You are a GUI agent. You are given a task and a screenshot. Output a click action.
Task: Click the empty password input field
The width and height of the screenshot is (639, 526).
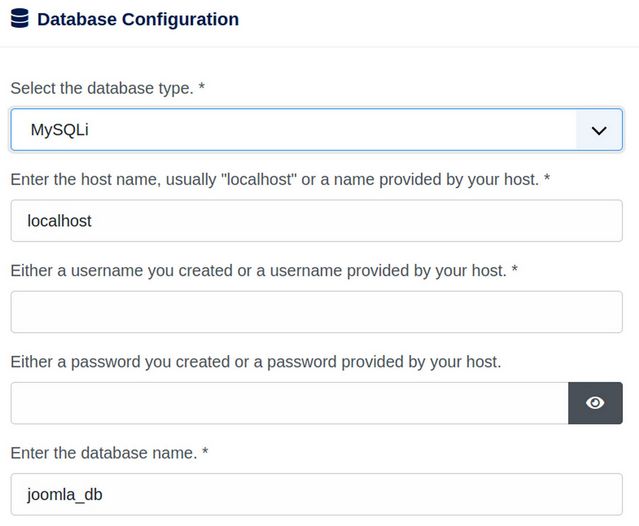pyautogui.click(x=289, y=403)
